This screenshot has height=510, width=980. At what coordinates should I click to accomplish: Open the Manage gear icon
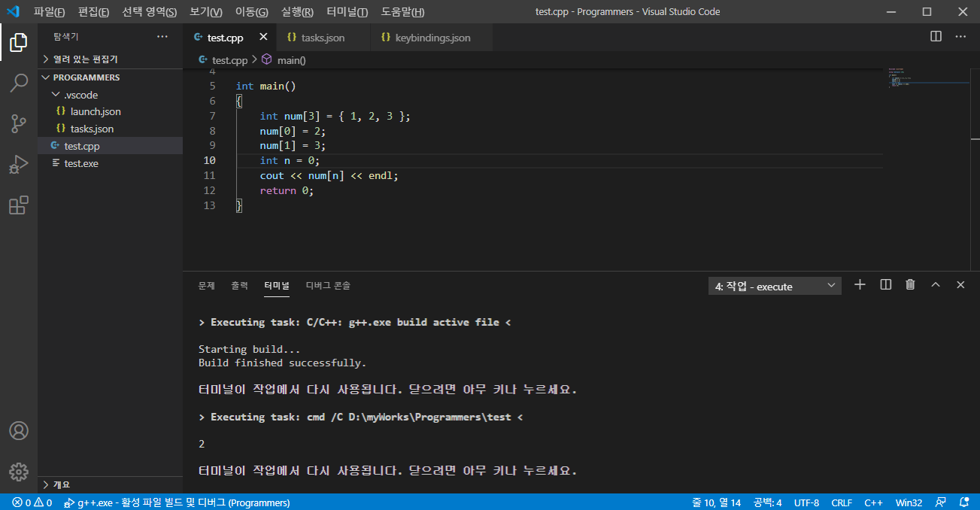coord(19,472)
